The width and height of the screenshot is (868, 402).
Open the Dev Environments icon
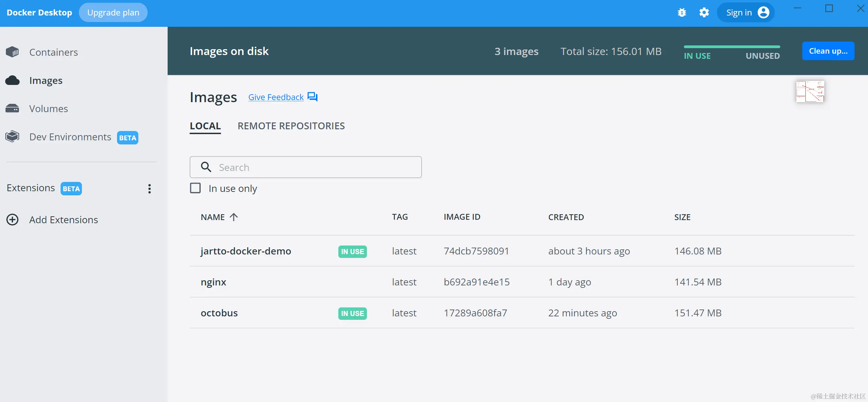pyautogui.click(x=12, y=137)
